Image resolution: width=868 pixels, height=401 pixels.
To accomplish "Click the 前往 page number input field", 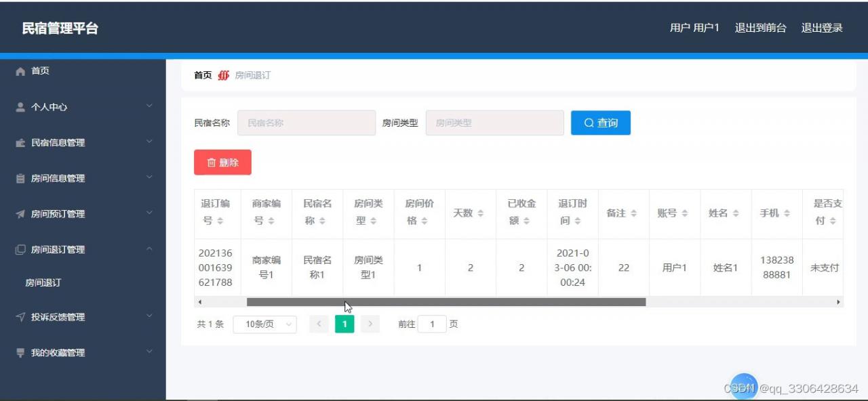I will tap(432, 324).
